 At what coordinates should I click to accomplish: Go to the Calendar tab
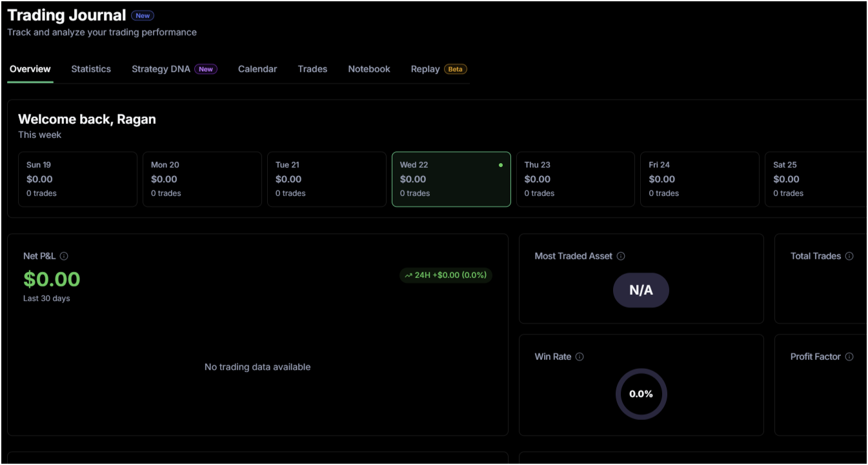coord(257,69)
